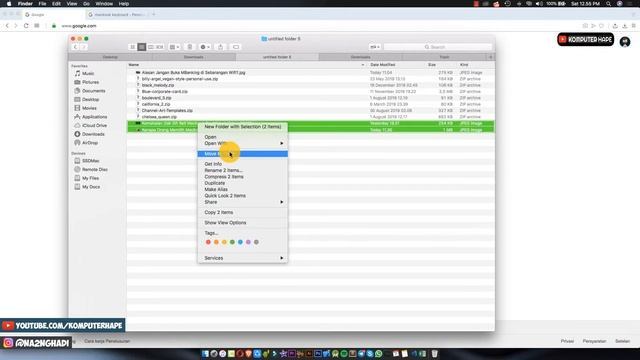Viewport: 640px width, 360px height.
Task: Expand the Share submenu in context menu
Action: pos(242,202)
